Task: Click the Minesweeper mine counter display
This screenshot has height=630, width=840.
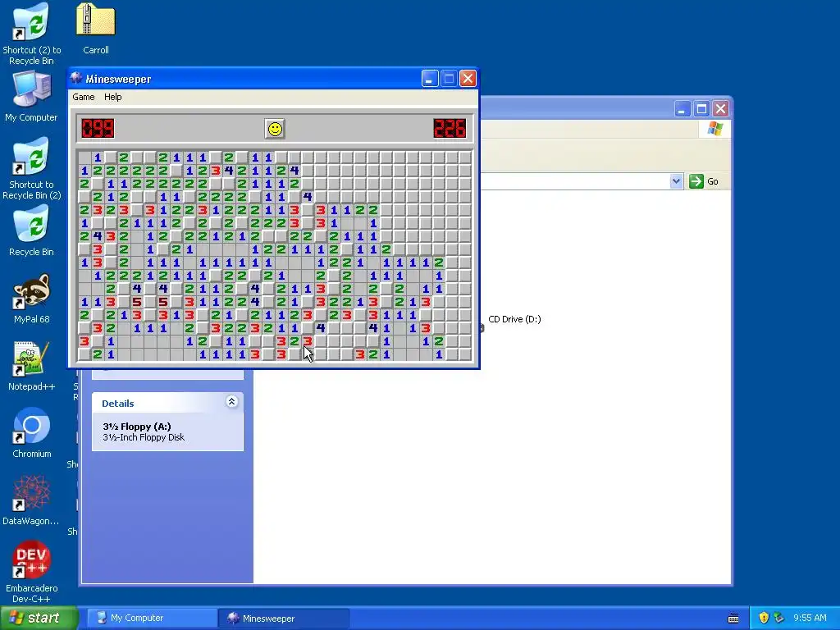Action: click(98, 129)
